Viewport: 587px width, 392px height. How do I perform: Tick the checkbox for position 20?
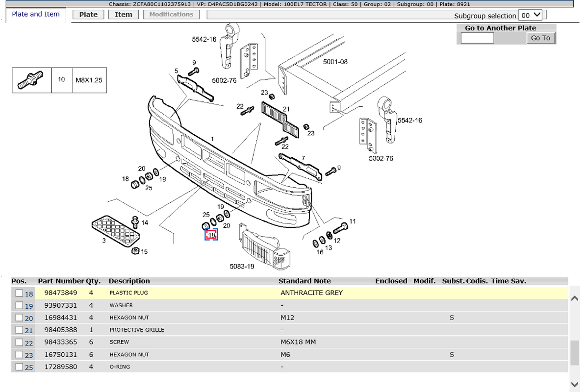coord(19,318)
